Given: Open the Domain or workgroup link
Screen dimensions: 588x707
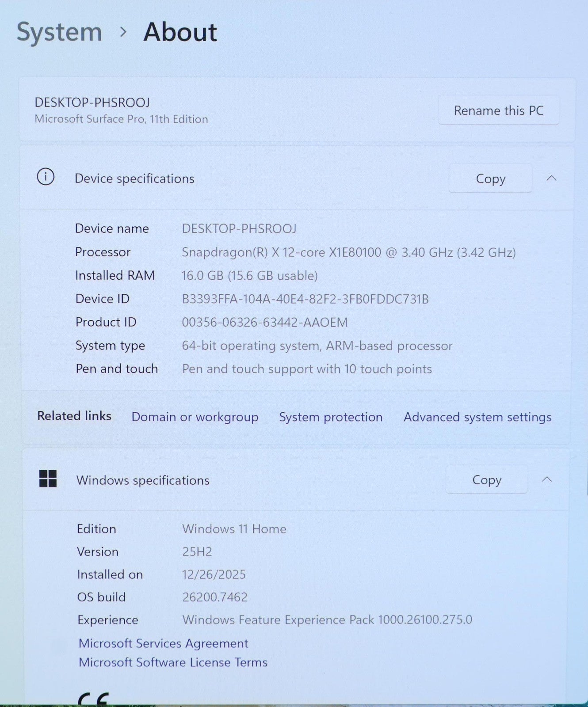Looking at the screenshot, I should point(195,417).
